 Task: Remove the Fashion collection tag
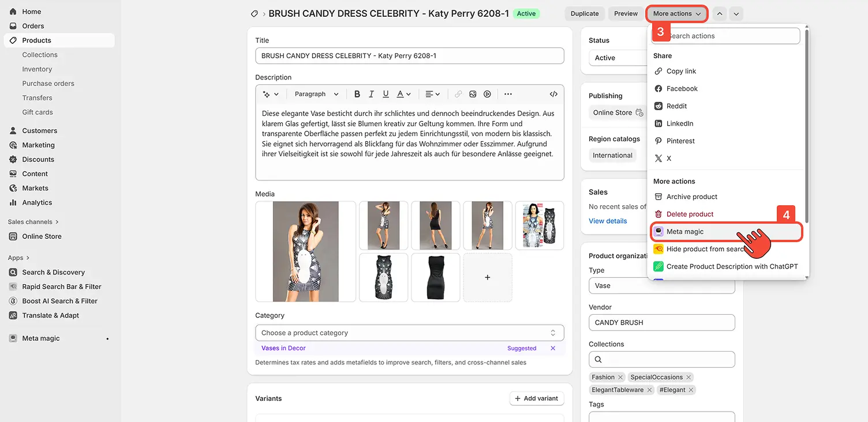point(620,377)
